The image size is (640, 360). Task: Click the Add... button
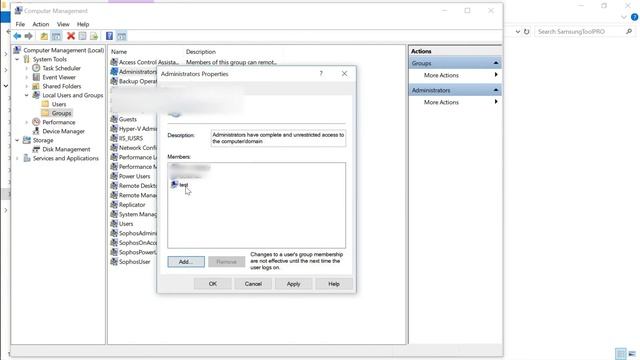pos(186,262)
